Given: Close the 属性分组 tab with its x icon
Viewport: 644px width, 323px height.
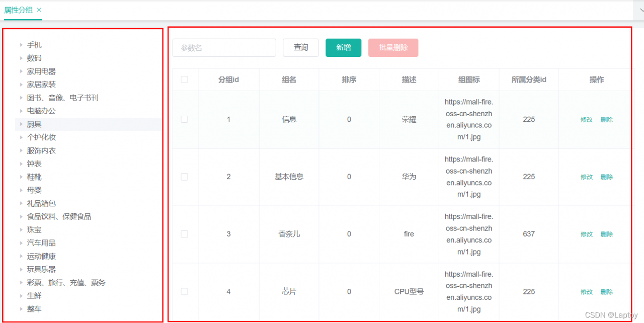Looking at the screenshot, I should (39, 10).
